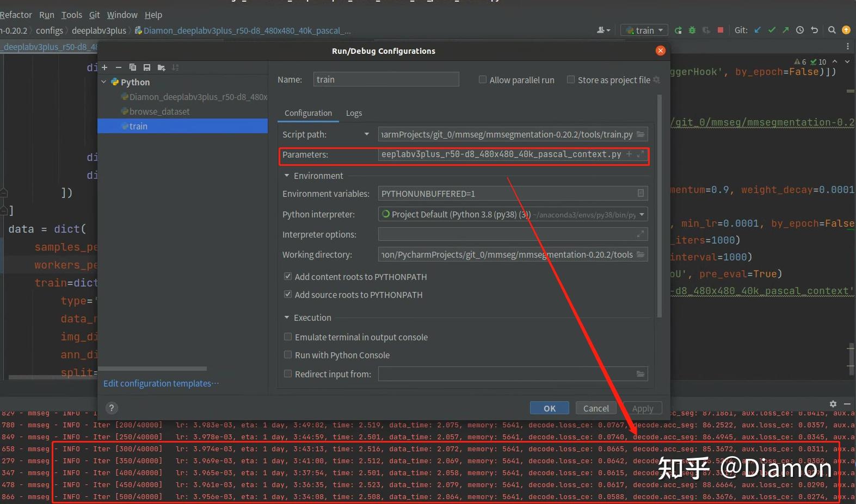Image resolution: width=856 pixels, height=504 pixels.
Task: Open the Python interpreter dropdown
Action: [x=642, y=214]
